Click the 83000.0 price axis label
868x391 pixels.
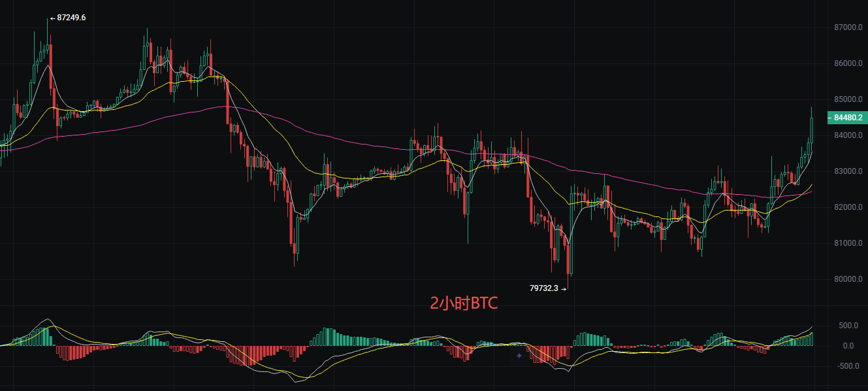coord(848,171)
